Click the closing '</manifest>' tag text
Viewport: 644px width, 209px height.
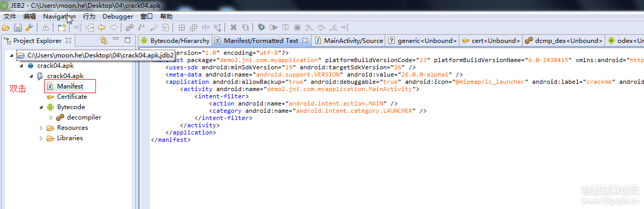pyautogui.click(x=171, y=140)
